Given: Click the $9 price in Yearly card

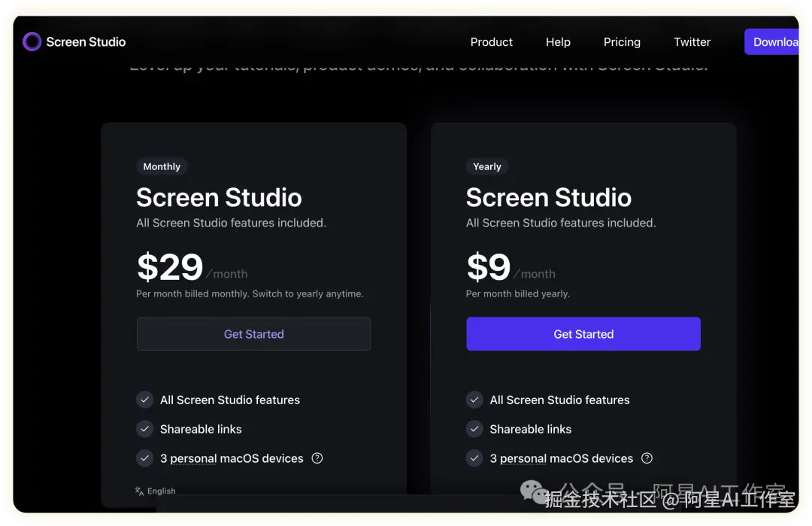Looking at the screenshot, I should pos(489,267).
